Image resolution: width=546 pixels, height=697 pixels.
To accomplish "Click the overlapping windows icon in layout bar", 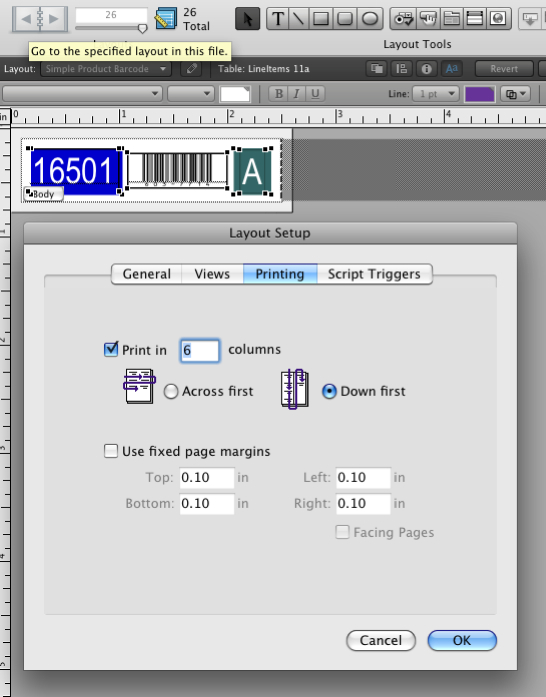I will [x=377, y=69].
